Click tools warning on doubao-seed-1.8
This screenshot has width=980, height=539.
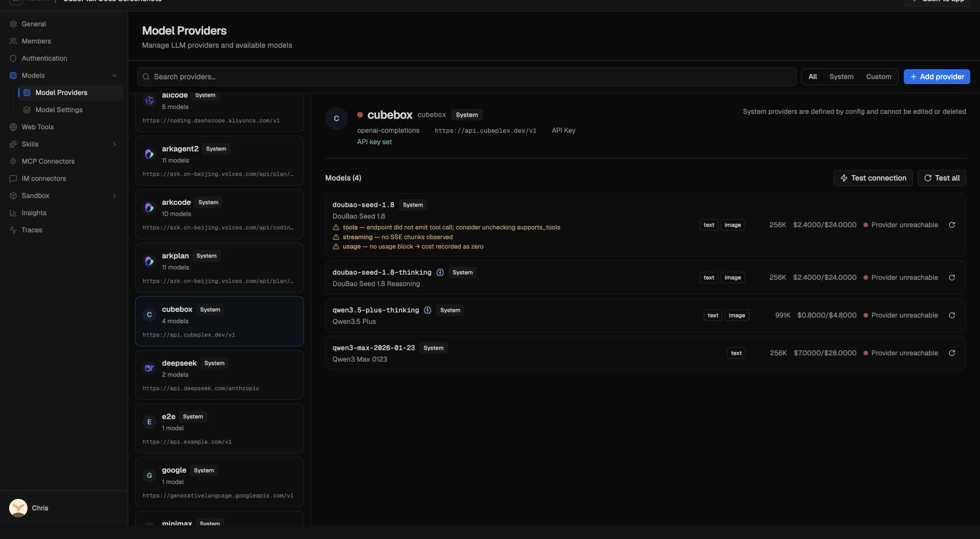(446, 227)
